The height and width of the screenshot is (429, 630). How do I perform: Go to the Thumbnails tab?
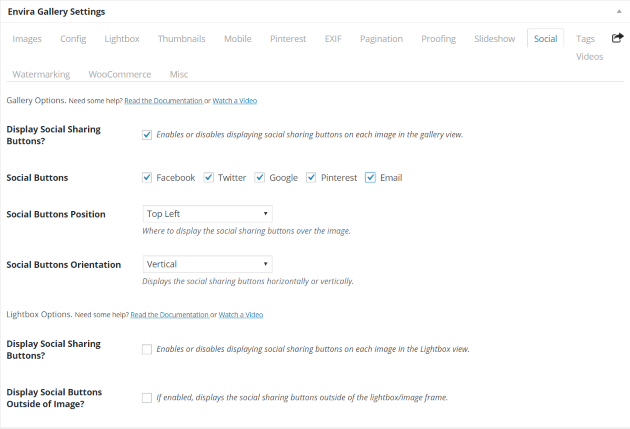coord(182,39)
